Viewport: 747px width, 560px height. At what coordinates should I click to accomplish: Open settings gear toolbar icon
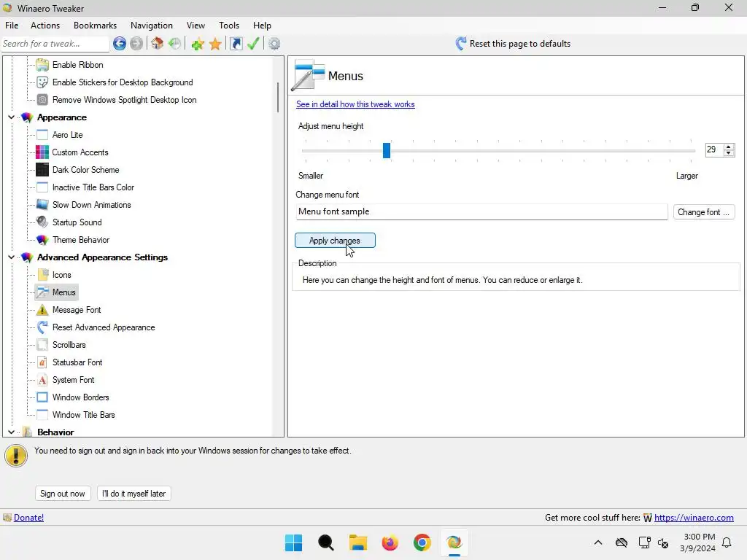coord(274,44)
